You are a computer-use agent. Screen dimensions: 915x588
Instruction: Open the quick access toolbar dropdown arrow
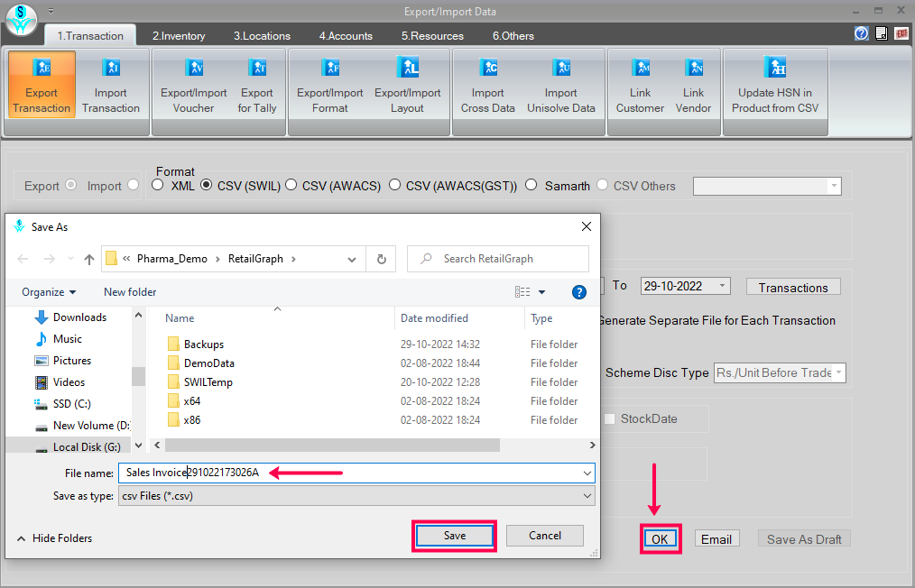[51, 11]
